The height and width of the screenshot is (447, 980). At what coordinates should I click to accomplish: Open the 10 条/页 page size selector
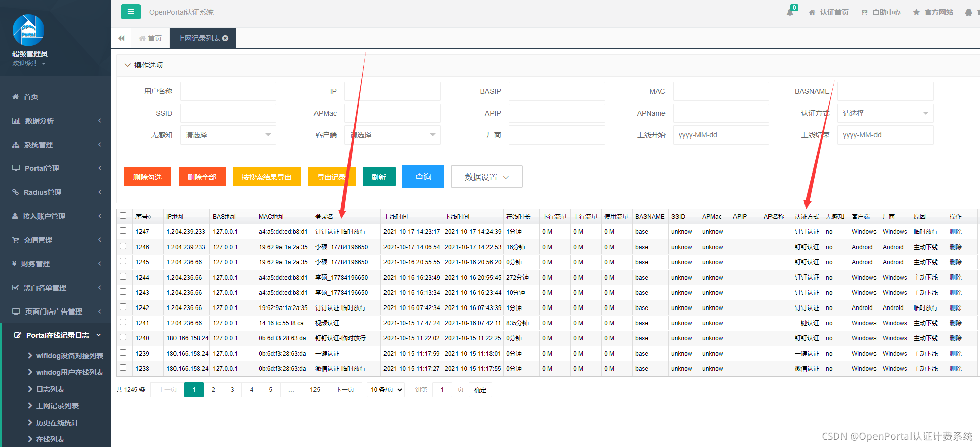(x=386, y=390)
